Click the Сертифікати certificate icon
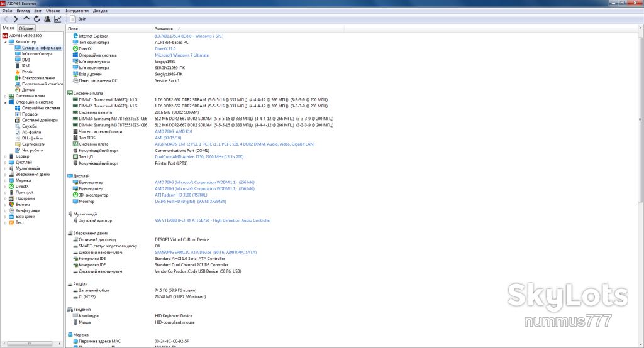Viewport: 644px width, 348px height. (x=18, y=144)
